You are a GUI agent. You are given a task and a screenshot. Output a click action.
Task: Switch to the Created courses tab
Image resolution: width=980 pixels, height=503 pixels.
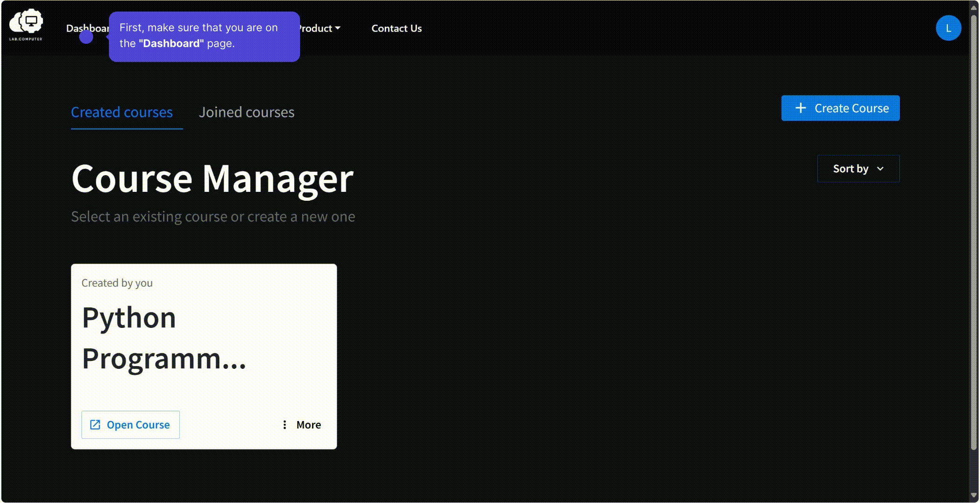122,112
